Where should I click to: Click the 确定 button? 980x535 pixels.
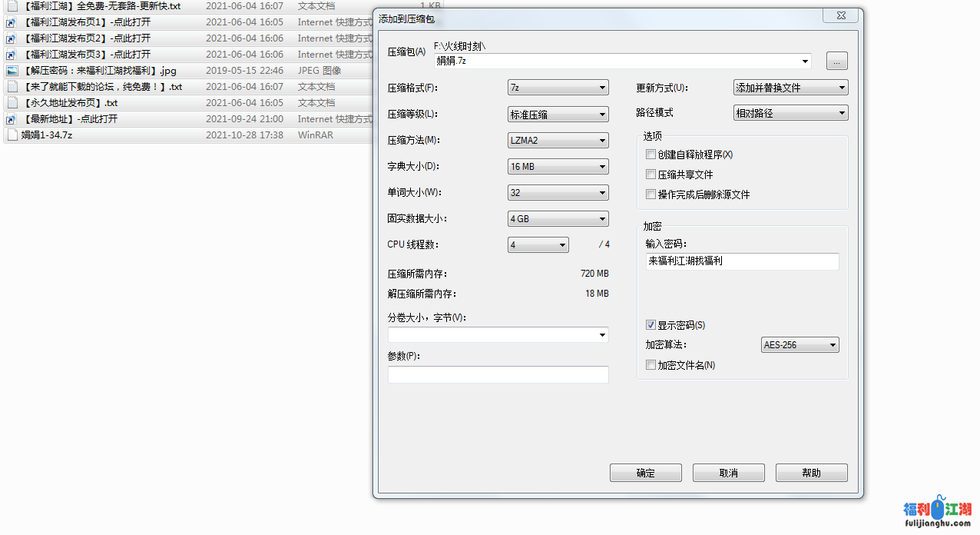point(645,473)
